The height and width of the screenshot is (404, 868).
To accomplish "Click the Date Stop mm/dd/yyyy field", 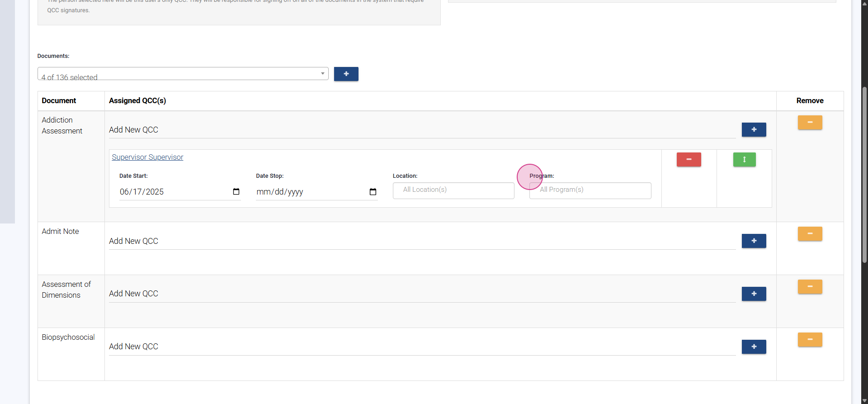I will (298, 192).
